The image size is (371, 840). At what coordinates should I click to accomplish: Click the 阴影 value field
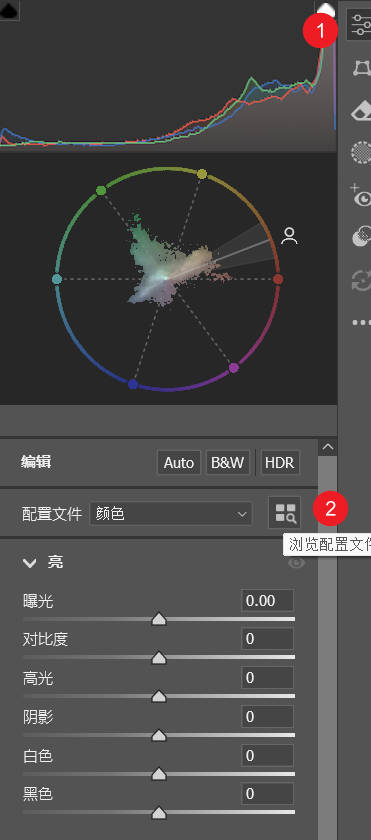coord(267,717)
